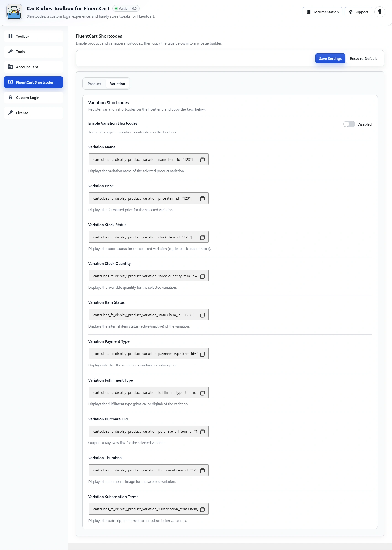The height and width of the screenshot is (550, 392).
Task: Click the Variation Fulfillment Type shortcode field
Action: (148, 392)
